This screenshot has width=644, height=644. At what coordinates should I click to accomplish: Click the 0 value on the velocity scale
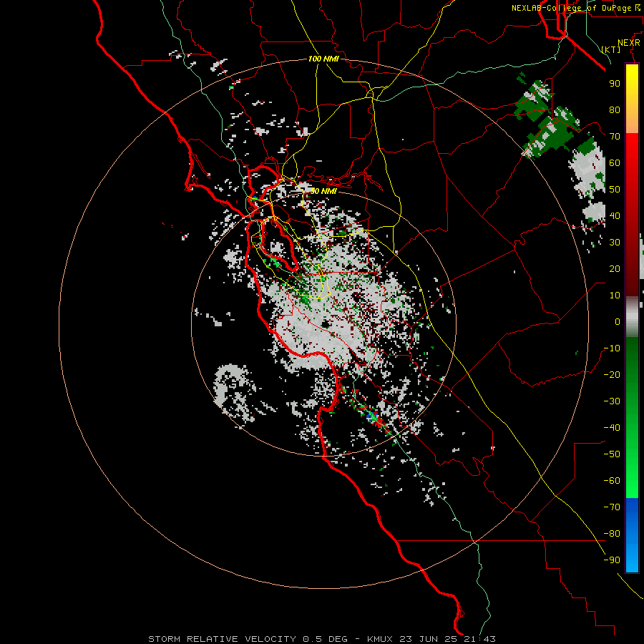(618, 322)
